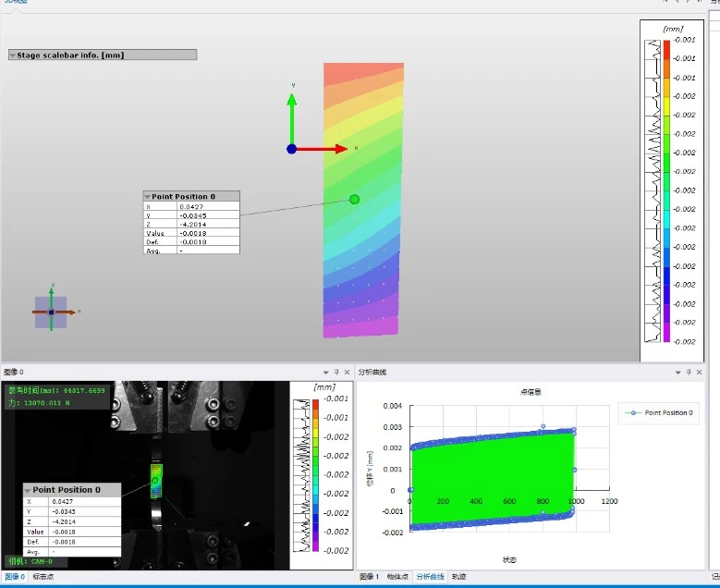720x588 pixels.
Task: Close the 分析曲线 panel
Action: 700,372
